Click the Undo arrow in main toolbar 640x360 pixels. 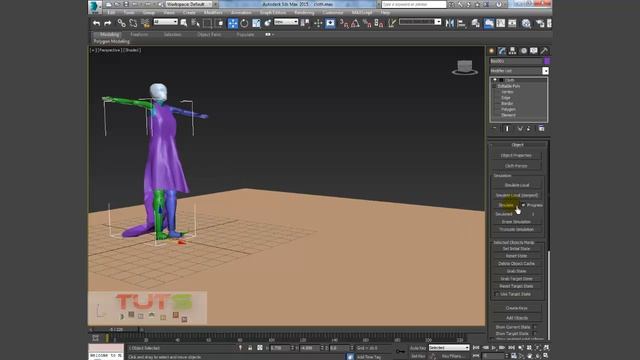(96, 23)
